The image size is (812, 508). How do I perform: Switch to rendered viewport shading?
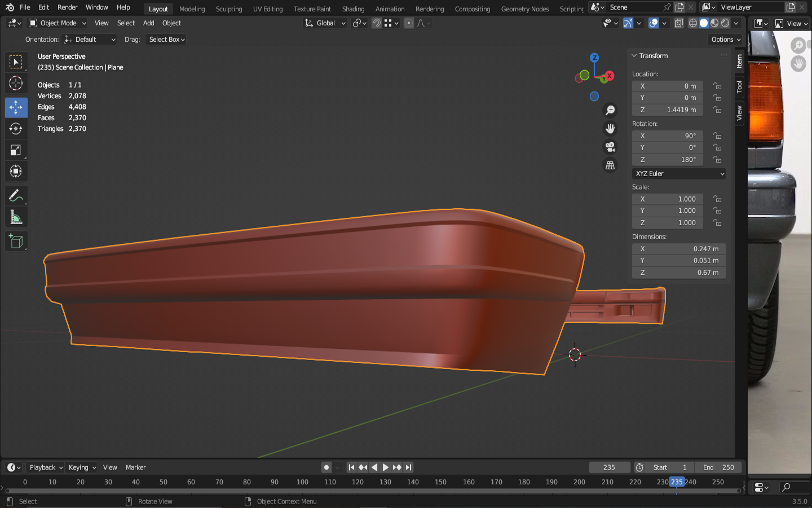pos(726,23)
